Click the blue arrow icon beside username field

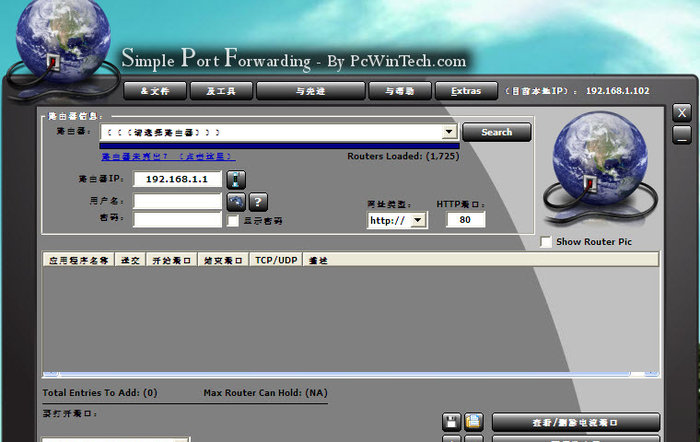pyautogui.click(x=236, y=202)
